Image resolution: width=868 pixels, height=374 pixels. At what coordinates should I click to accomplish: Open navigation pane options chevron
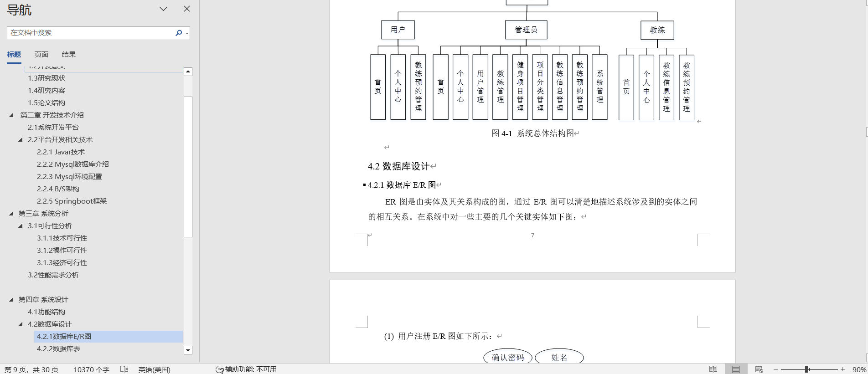[163, 9]
